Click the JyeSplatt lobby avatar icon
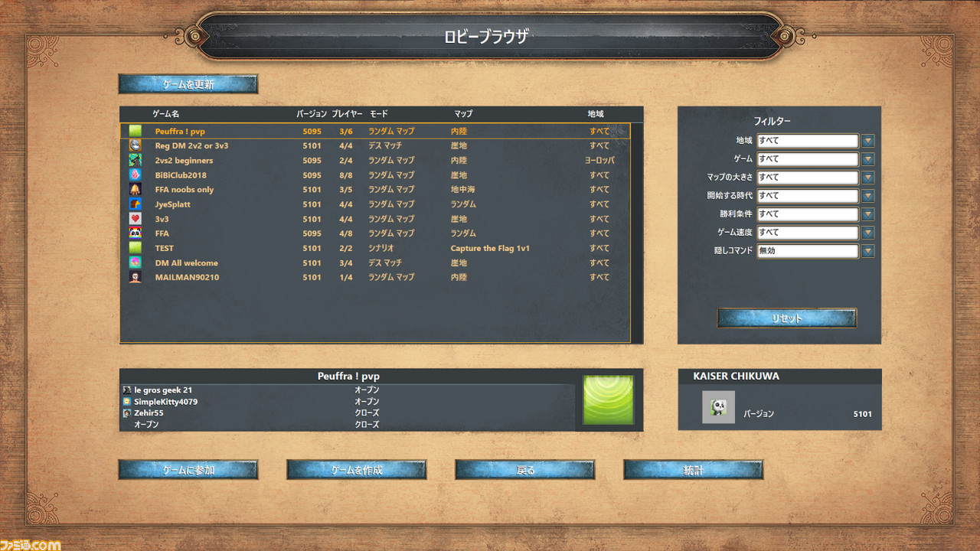The height and width of the screenshot is (551, 980). (x=136, y=204)
